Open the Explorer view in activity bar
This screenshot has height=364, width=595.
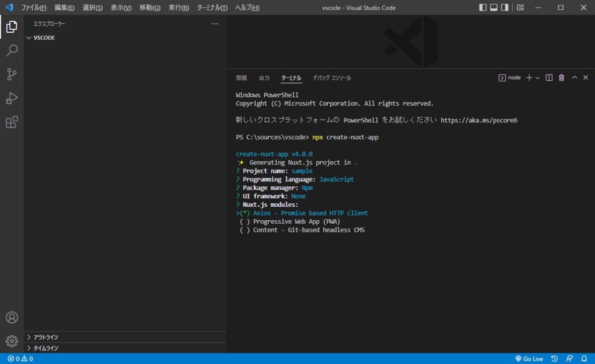[x=12, y=27]
